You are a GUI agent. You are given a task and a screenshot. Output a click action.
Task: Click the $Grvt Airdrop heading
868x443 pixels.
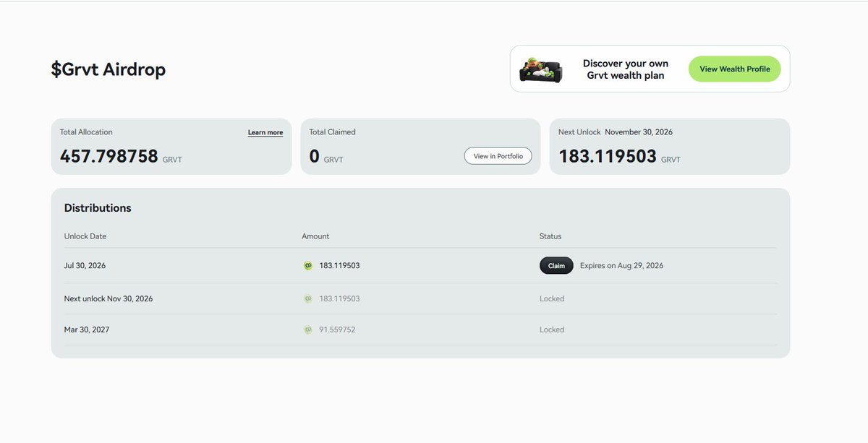tap(109, 69)
